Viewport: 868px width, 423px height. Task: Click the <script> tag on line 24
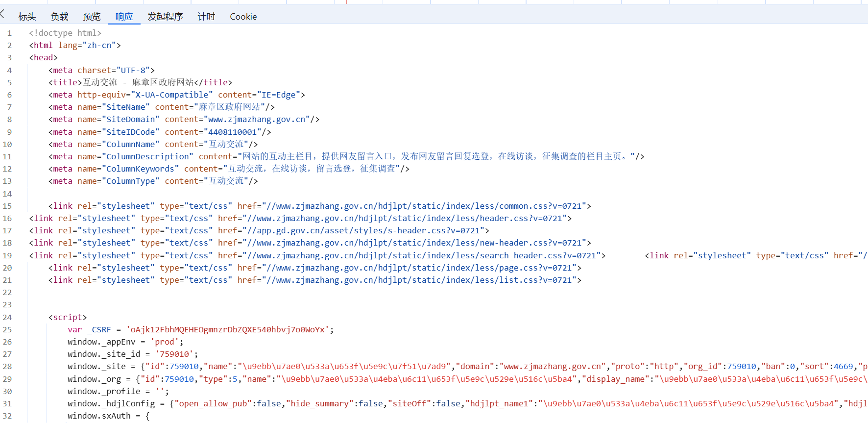(68, 317)
